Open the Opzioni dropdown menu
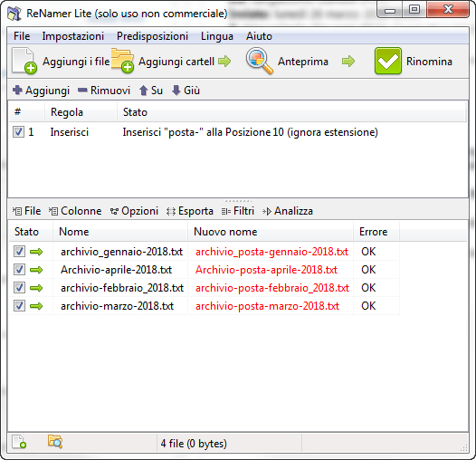Viewport: 476px width, 460px height. point(134,211)
